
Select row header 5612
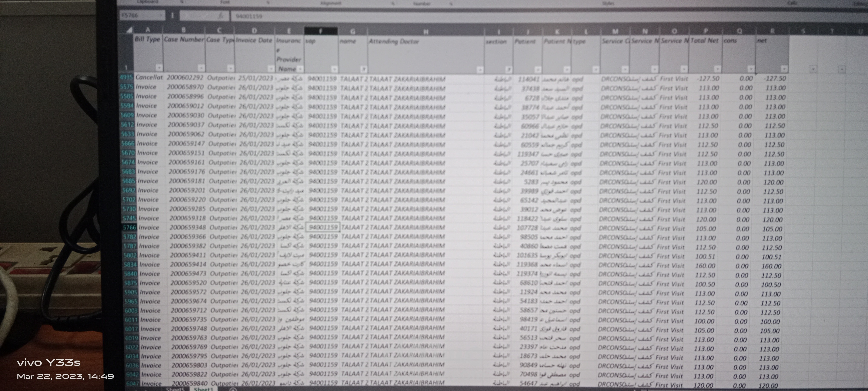[x=128, y=125]
